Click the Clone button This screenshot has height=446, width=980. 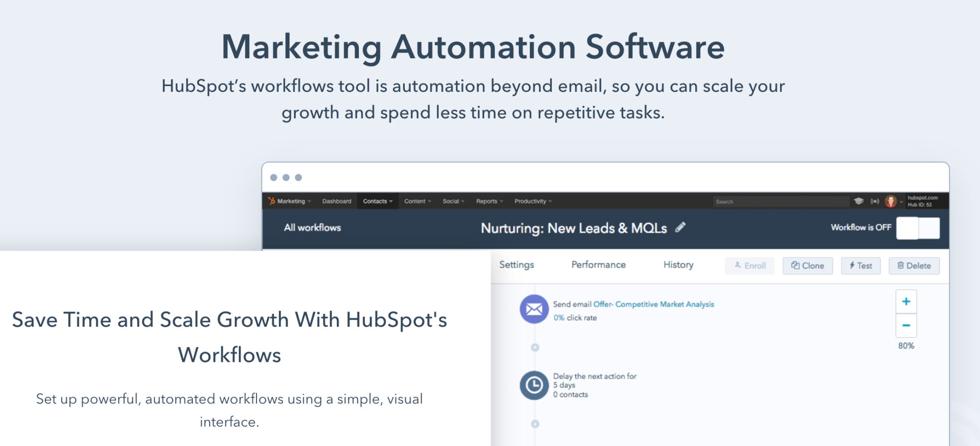click(807, 266)
